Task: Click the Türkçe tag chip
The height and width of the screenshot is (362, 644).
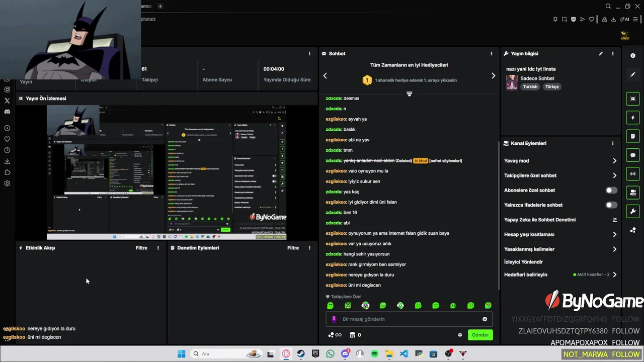Action: (552, 86)
